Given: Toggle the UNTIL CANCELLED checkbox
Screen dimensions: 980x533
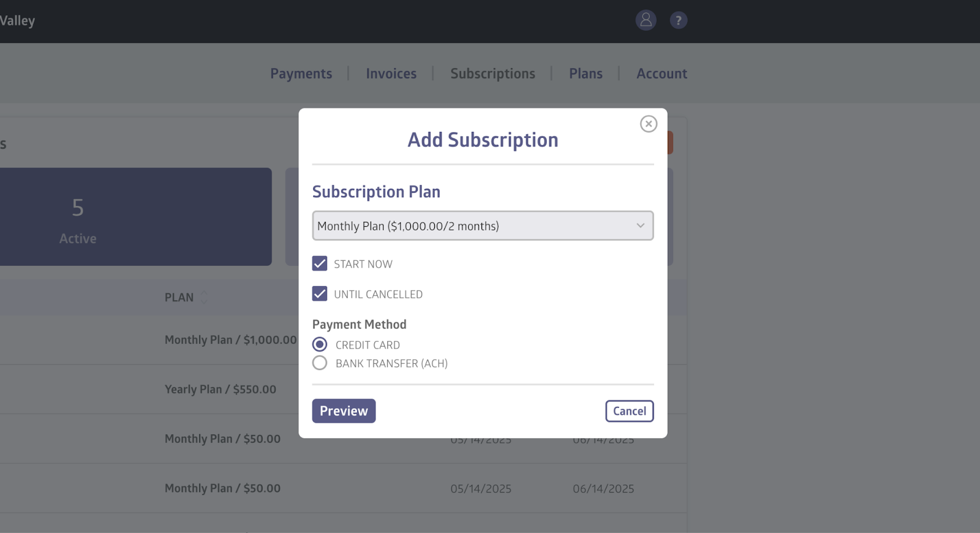Looking at the screenshot, I should point(320,294).
